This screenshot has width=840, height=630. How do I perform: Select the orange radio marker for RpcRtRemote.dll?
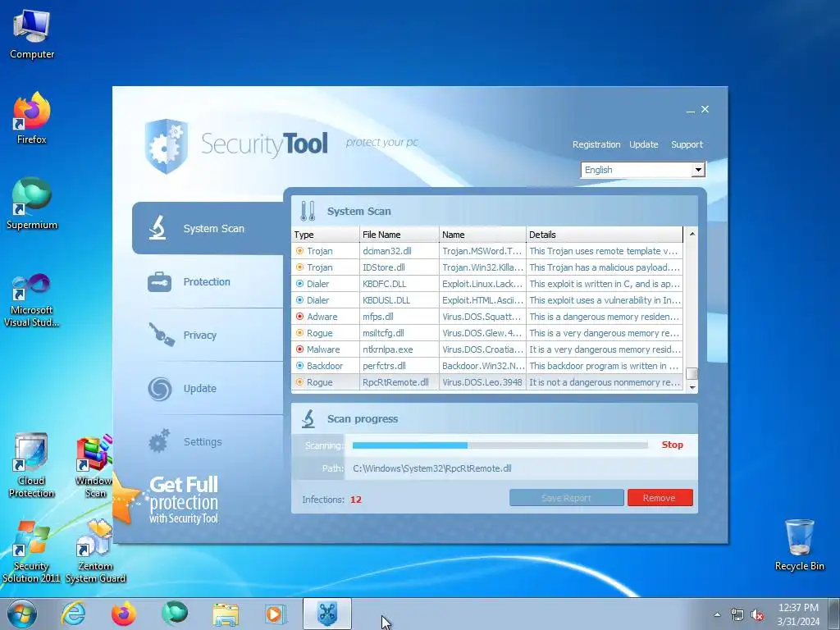point(299,382)
